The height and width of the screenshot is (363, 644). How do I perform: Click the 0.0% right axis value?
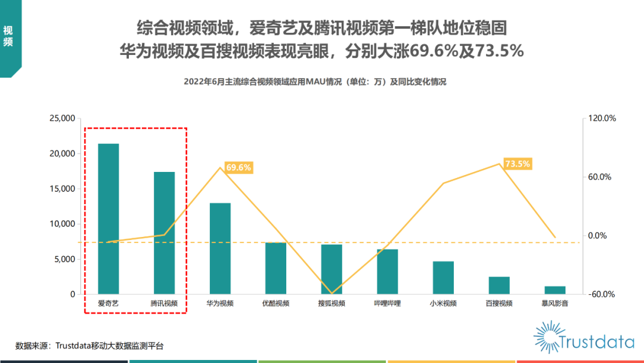597,236
